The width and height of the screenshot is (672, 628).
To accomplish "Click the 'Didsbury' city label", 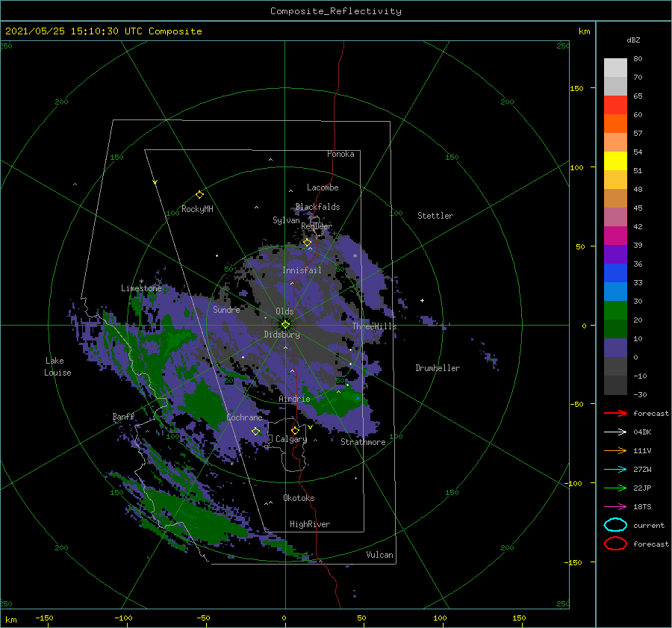I will click(281, 335).
